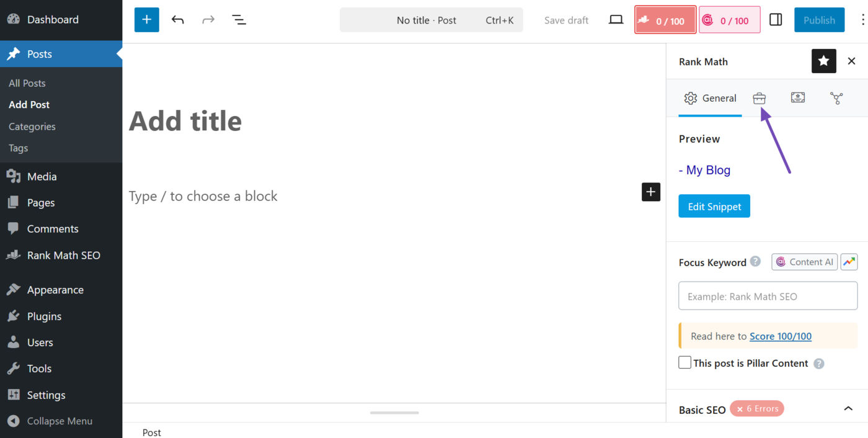This screenshot has height=438, width=868.
Task: Open the Rank Math Schema tab icon
Action: pos(798,98)
